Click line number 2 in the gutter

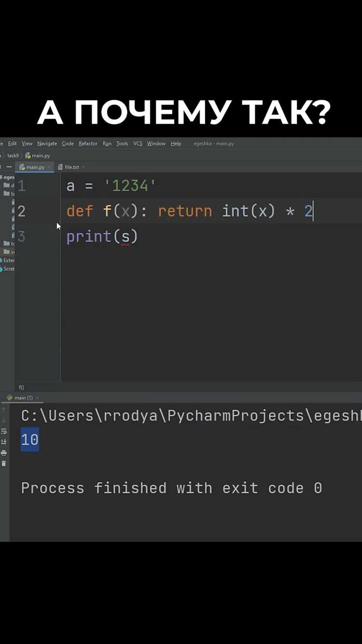22,211
